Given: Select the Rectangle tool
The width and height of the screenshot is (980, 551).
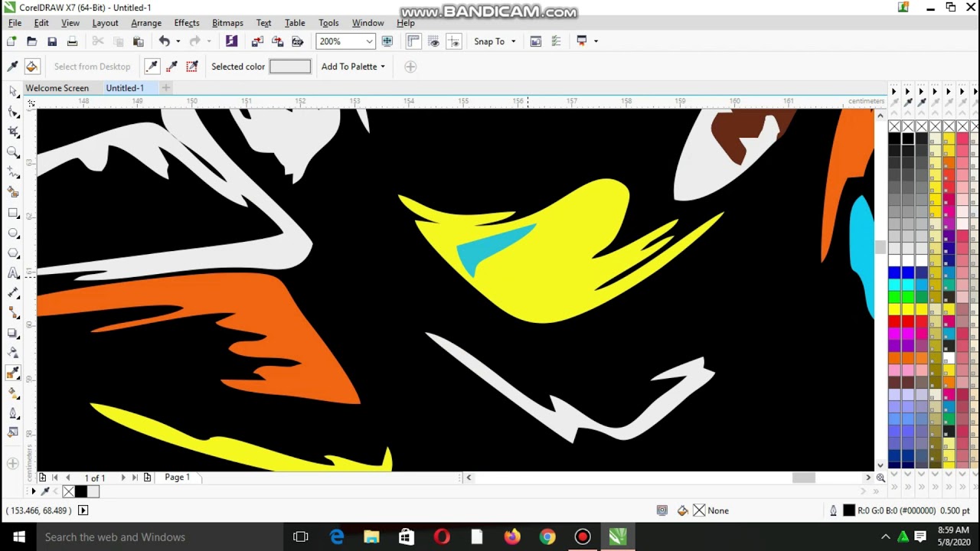Looking at the screenshot, I should (x=13, y=213).
